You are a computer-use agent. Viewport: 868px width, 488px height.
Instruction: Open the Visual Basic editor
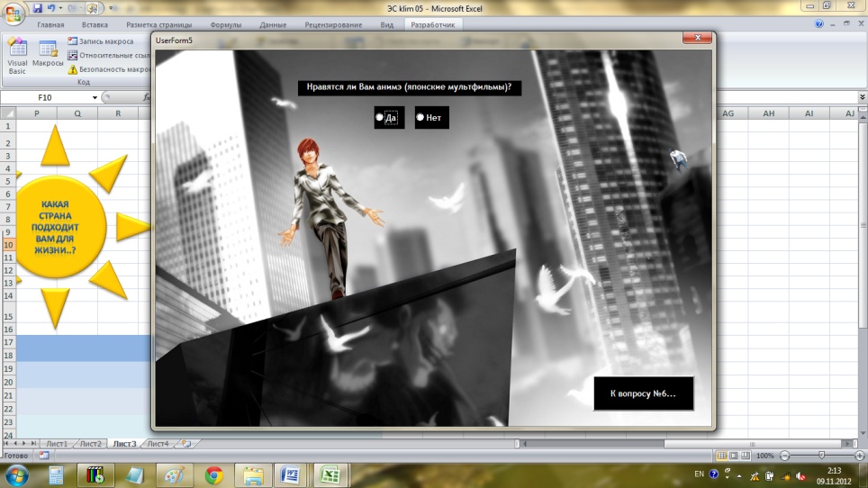coord(17,56)
